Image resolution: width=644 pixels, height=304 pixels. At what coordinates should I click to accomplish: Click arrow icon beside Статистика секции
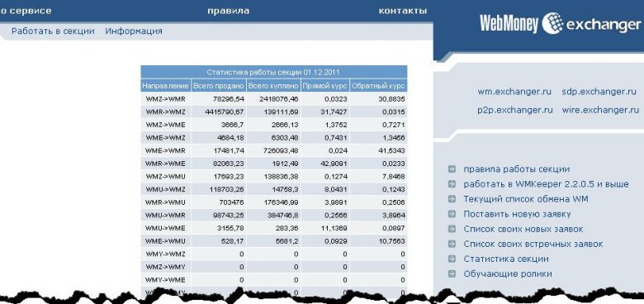[452, 259]
